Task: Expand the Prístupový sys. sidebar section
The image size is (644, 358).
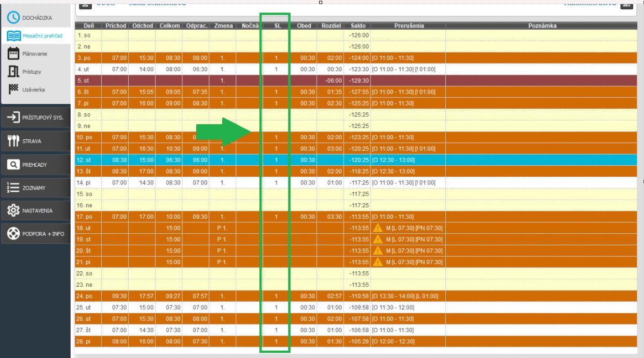Action: [x=35, y=117]
